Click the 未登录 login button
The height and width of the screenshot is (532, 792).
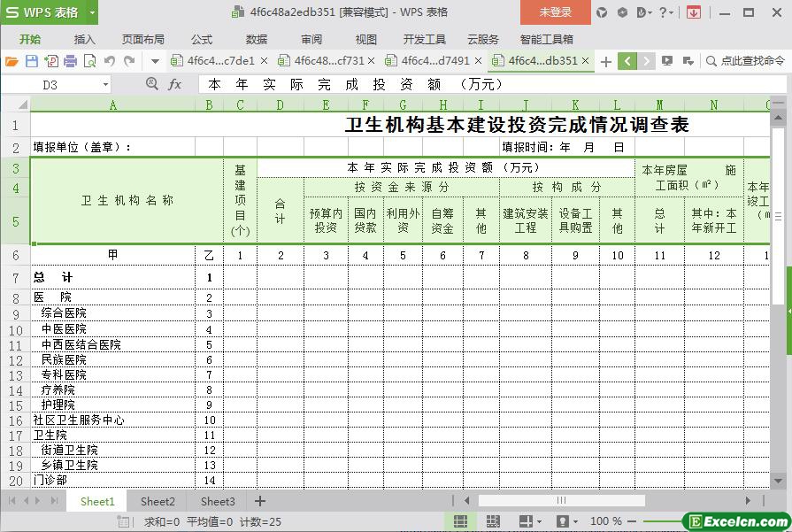coord(555,12)
